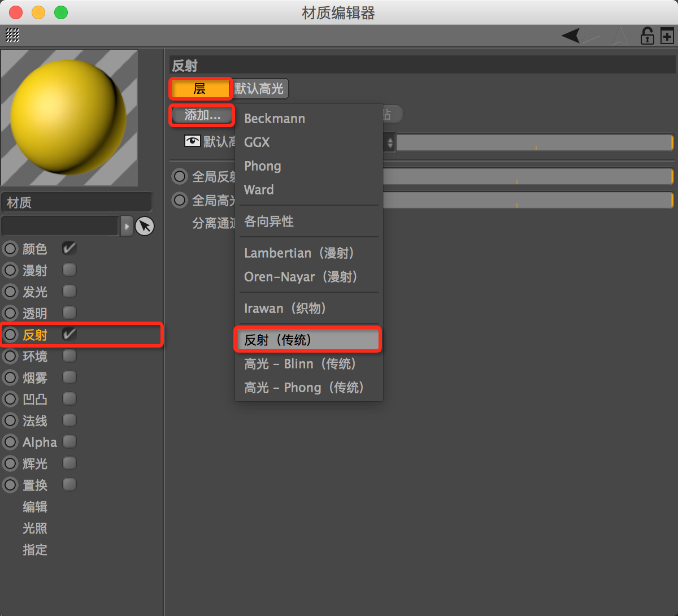Toggle the 反射 channel checkbox
The height and width of the screenshot is (616, 678).
[x=69, y=334]
